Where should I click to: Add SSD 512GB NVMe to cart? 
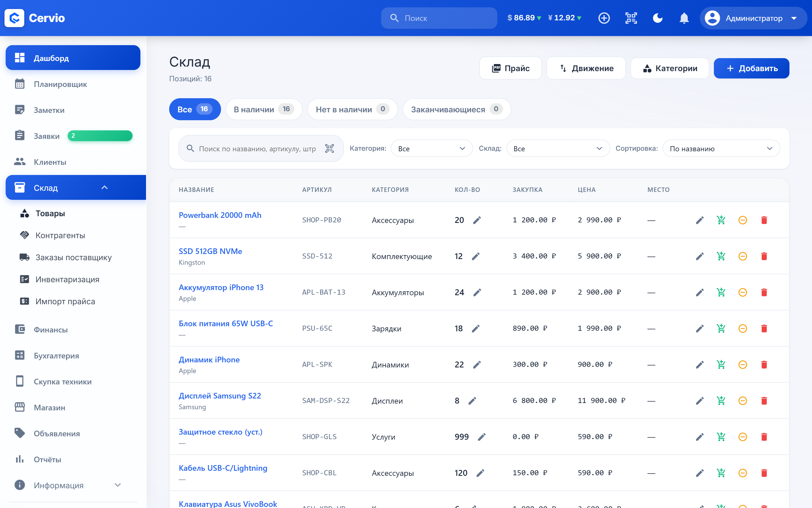click(721, 256)
